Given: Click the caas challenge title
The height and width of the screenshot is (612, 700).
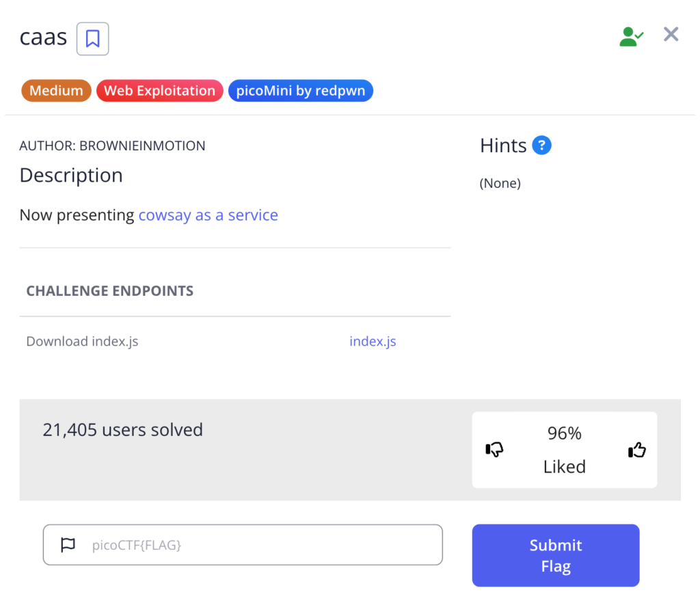Looking at the screenshot, I should click(x=43, y=37).
